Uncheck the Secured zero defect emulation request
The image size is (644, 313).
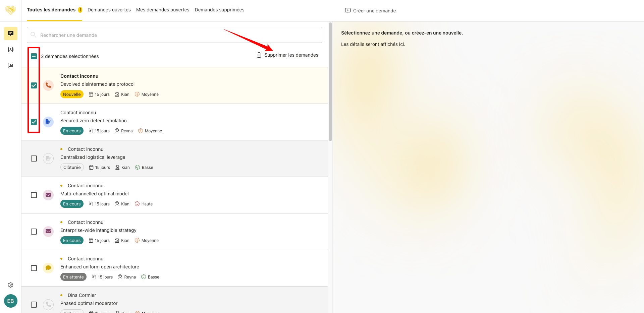click(34, 122)
